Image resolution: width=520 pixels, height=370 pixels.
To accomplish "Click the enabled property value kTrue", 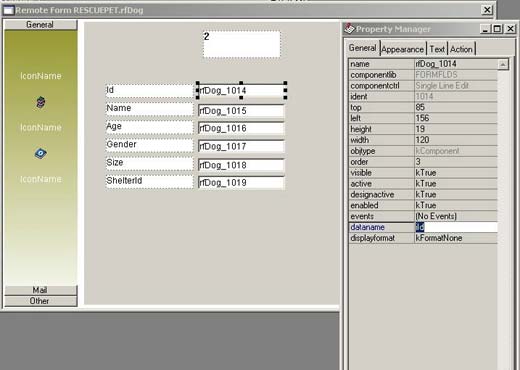I will coord(456,205).
